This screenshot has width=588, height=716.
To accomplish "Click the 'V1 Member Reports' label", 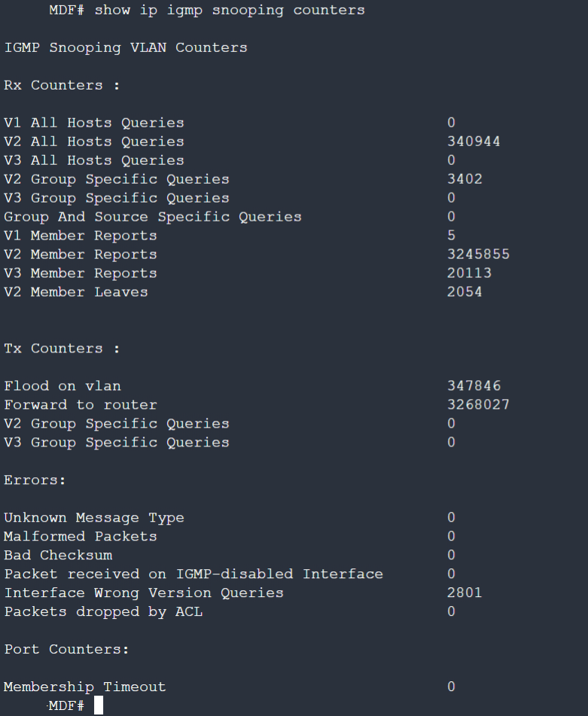I will pos(81,236).
